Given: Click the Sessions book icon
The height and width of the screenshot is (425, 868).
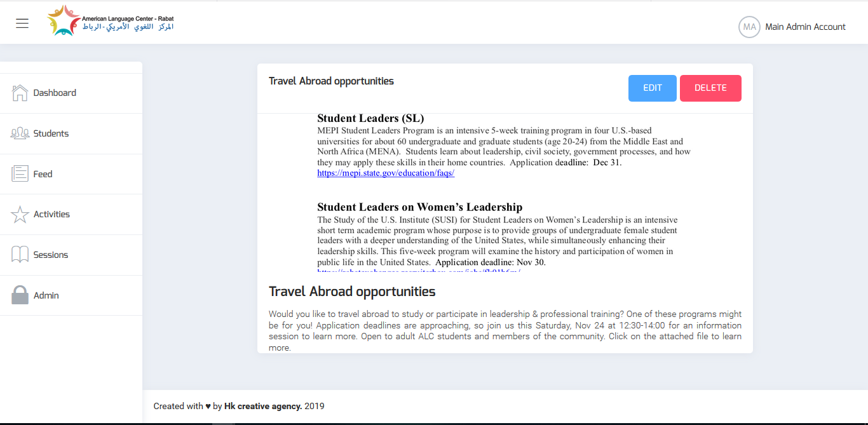Looking at the screenshot, I should pos(20,255).
